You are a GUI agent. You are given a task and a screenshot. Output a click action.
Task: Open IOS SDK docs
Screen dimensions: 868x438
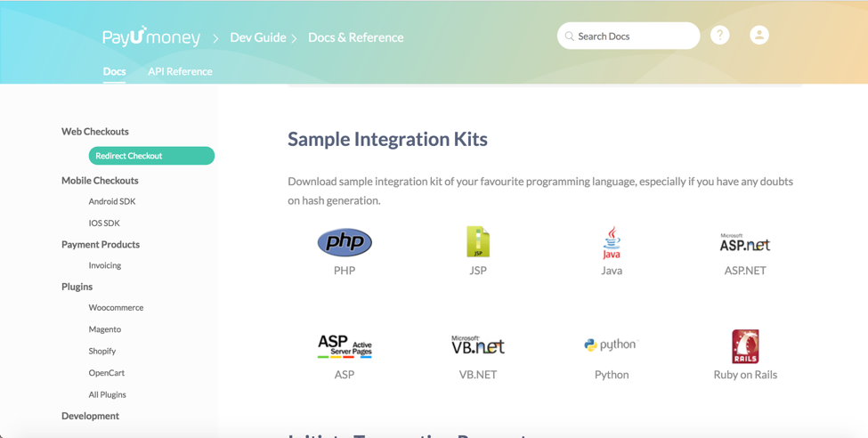click(x=104, y=223)
